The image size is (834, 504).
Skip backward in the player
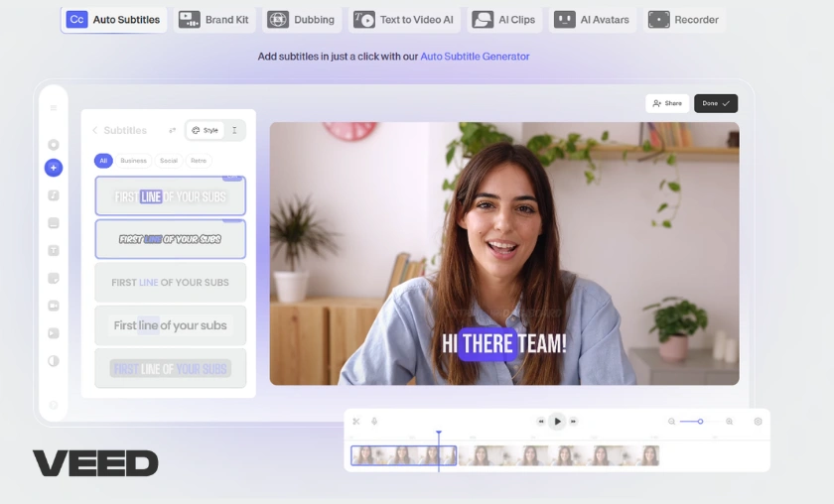[541, 421]
